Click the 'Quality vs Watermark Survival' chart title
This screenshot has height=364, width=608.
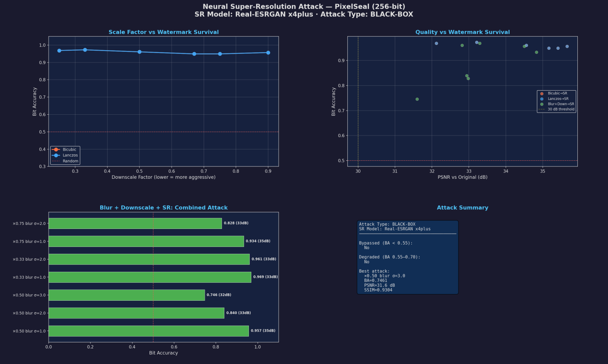463,32
